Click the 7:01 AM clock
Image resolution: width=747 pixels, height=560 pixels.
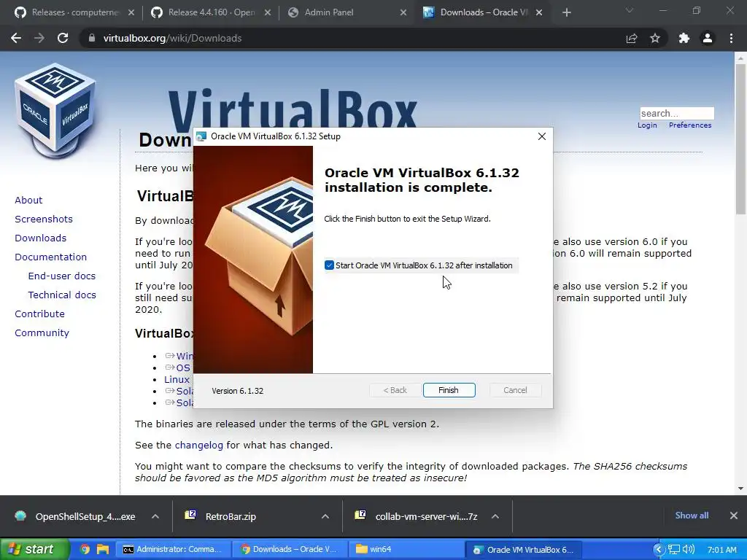(x=721, y=550)
